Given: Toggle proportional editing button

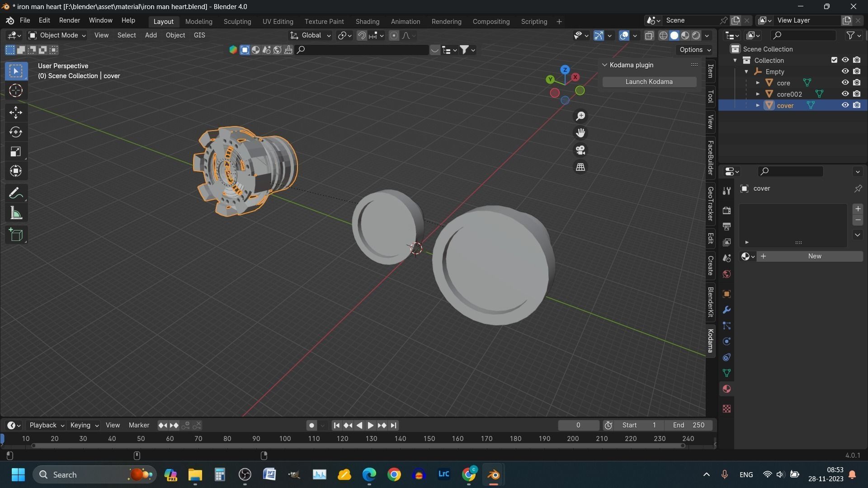Looking at the screenshot, I should coord(394,35).
